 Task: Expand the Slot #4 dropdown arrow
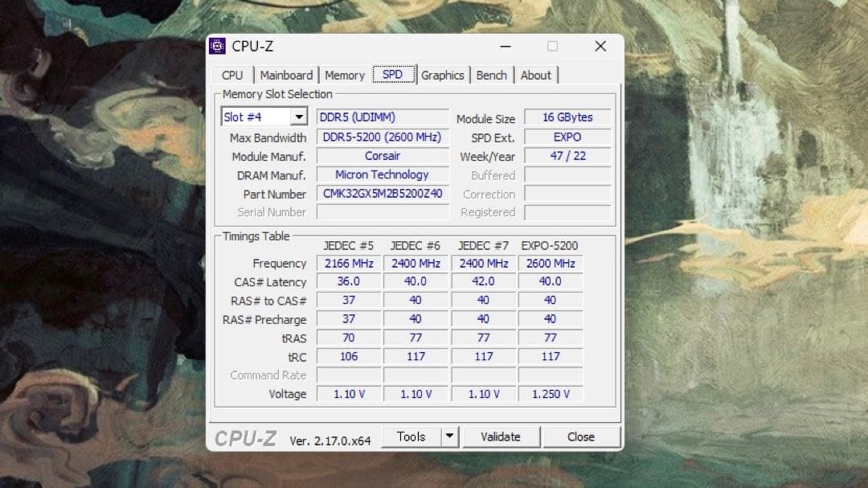[x=299, y=117]
